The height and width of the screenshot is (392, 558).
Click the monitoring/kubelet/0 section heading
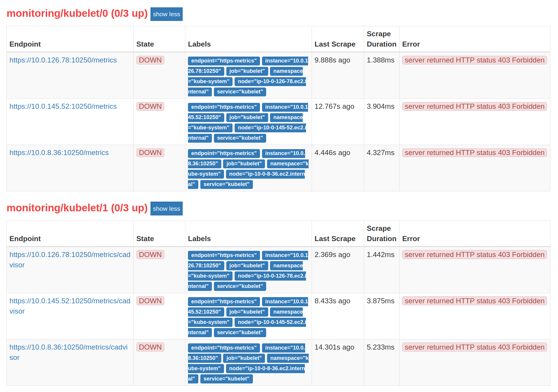[77, 14]
